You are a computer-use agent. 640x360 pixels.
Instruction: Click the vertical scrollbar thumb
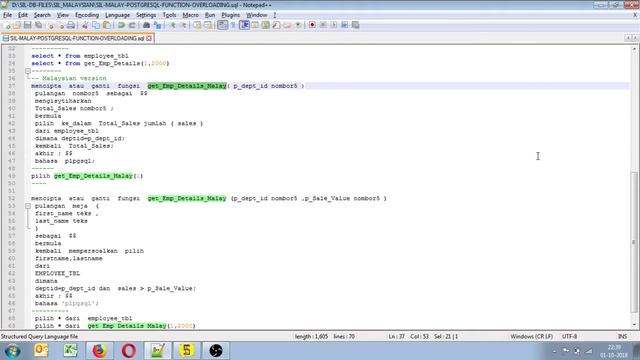pyautogui.click(x=634, y=242)
